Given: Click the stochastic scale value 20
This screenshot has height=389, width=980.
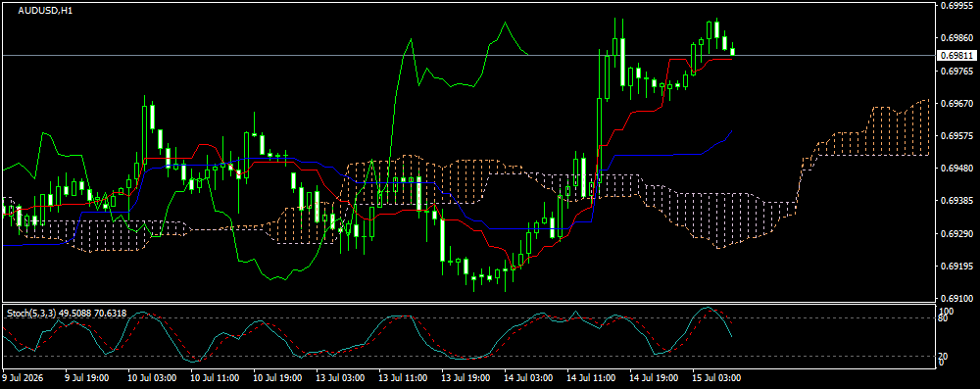Looking at the screenshot, I should coord(944,357).
